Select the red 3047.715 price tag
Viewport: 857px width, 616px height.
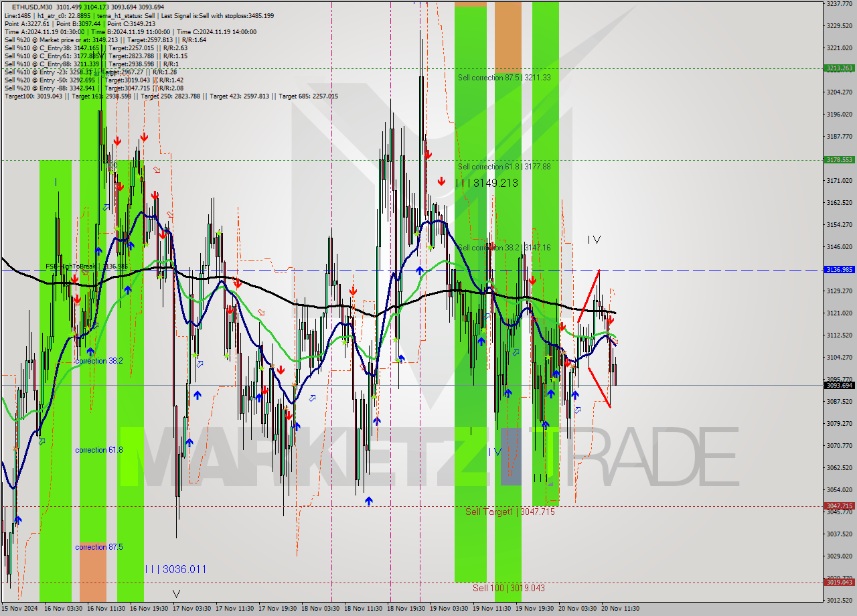(839, 506)
